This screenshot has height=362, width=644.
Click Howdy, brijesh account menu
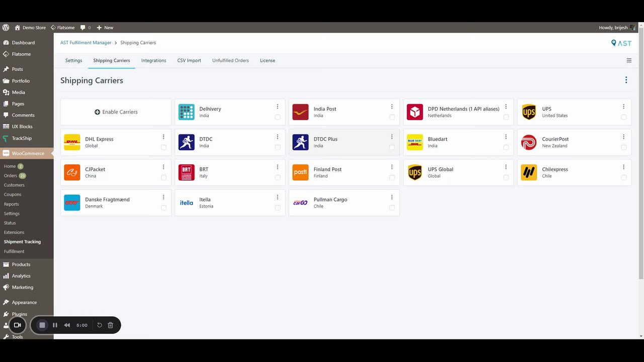point(617,28)
